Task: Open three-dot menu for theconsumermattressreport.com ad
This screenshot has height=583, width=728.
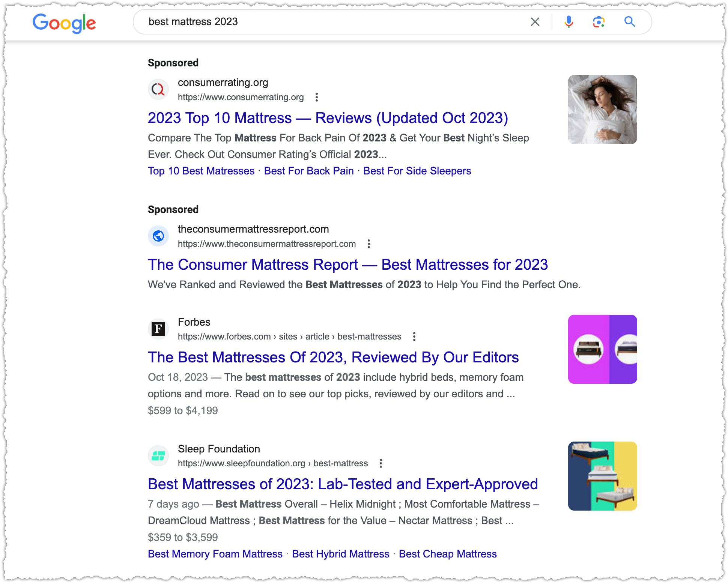Action: (x=369, y=244)
